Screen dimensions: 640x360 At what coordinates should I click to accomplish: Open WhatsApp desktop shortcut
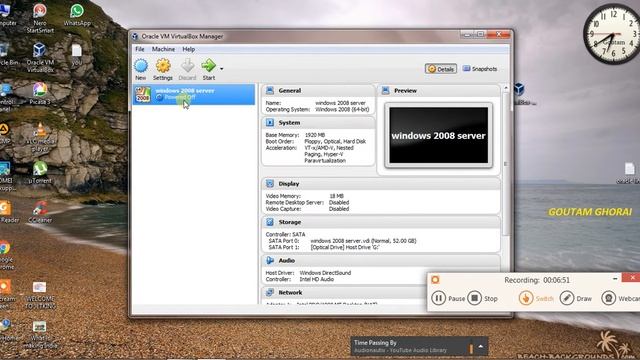[77, 14]
